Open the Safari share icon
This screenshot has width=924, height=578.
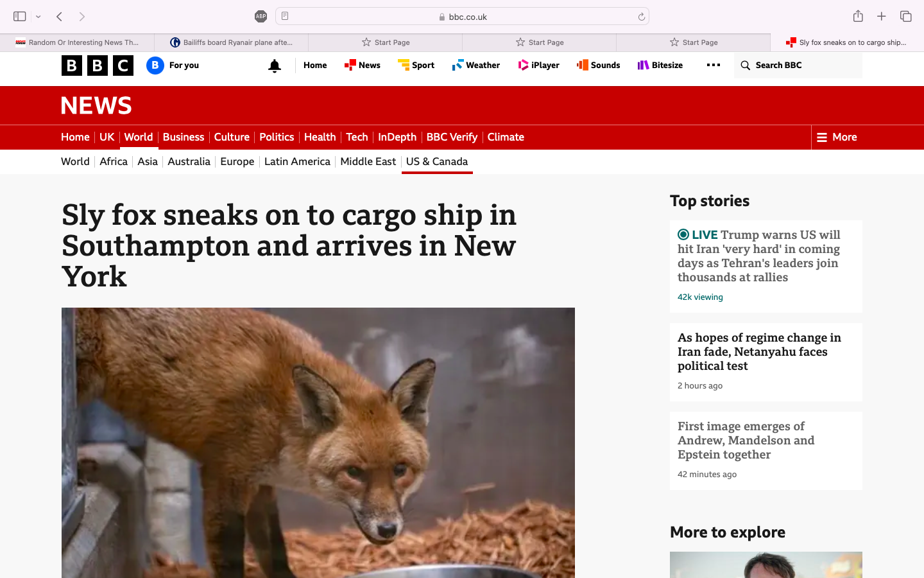point(859,16)
